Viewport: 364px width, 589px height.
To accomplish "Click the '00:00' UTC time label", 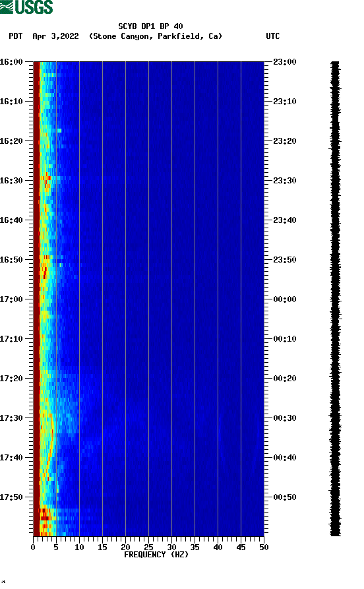I will tap(285, 299).
